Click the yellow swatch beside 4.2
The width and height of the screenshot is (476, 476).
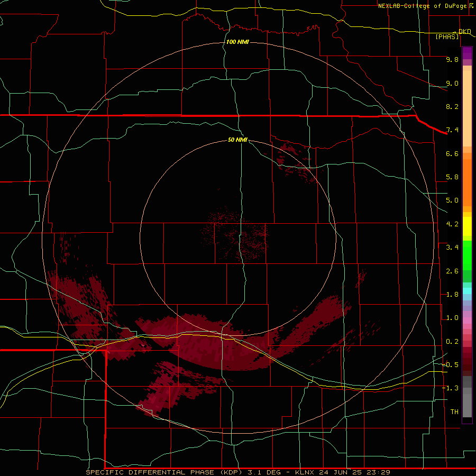(x=467, y=226)
